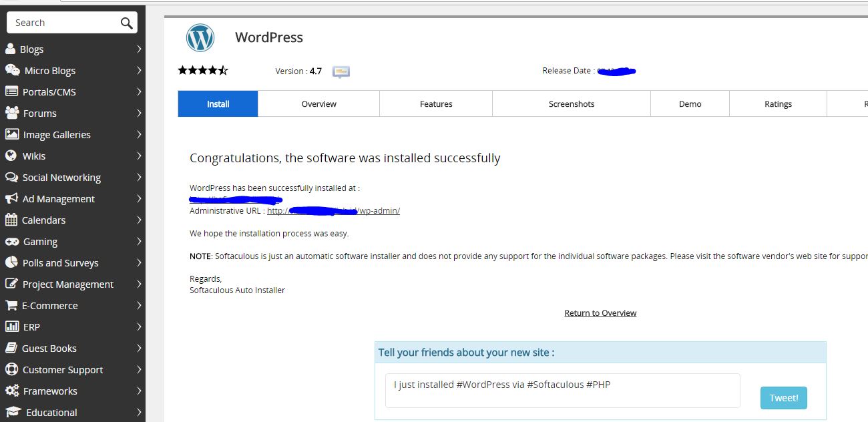868x422 pixels.
Task: Expand the Project Management chevron
Action: 139,284
